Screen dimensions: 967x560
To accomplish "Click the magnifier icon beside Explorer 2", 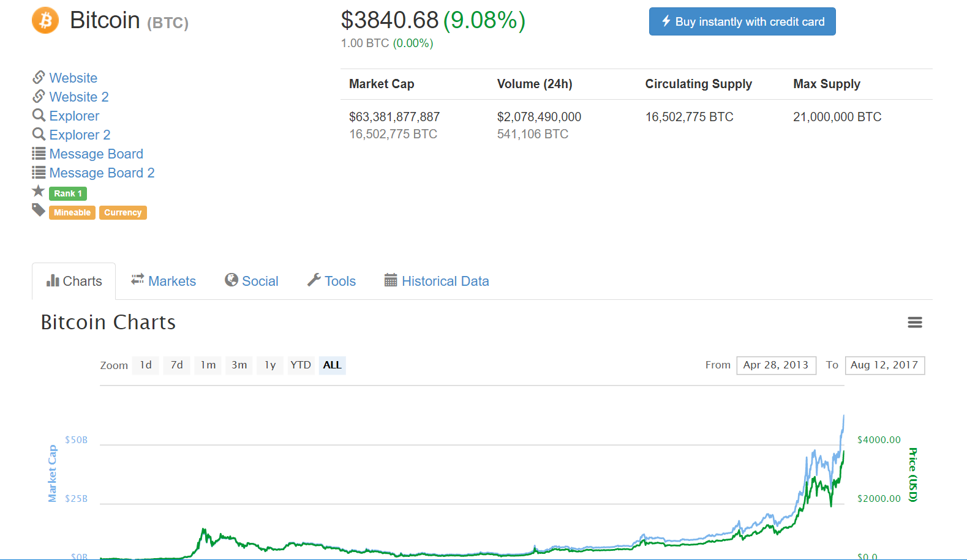I will 39,134.
